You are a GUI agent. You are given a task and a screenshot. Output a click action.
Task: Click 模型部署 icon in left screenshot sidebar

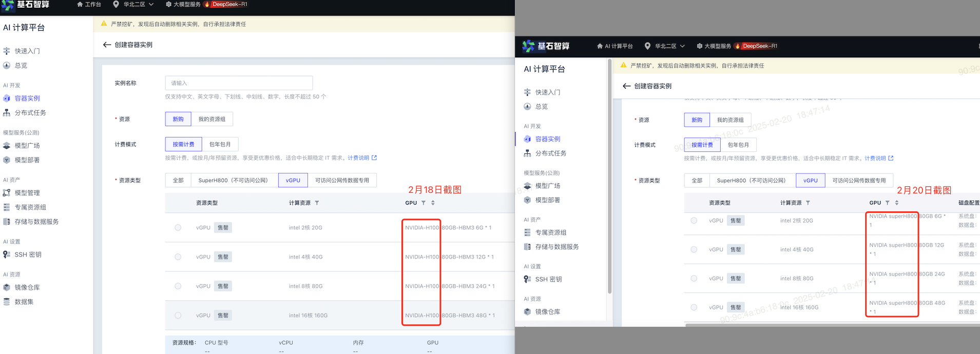coord(7,160)
